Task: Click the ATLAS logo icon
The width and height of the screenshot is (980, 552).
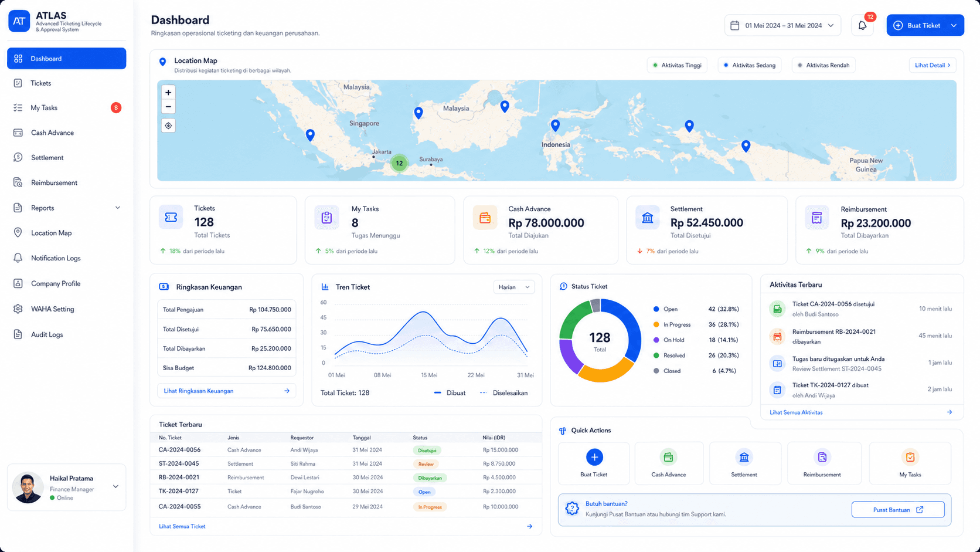Action: pos(19,21)
